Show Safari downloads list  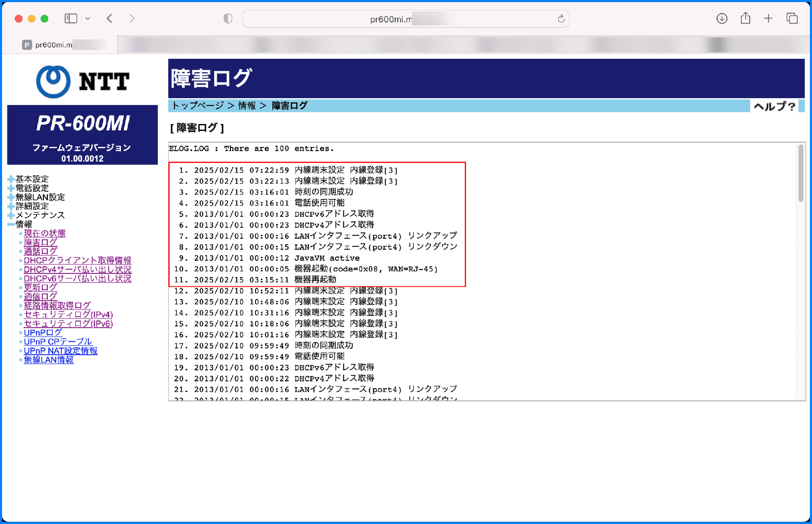click(722, 19)
